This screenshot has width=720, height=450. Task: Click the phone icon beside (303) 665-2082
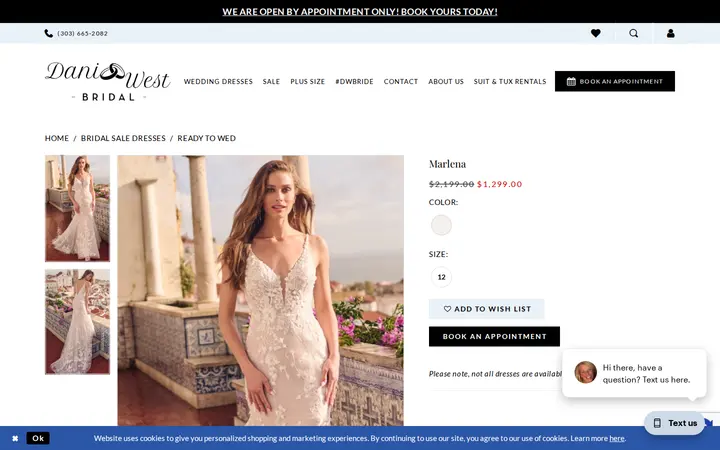click(49, 33)
